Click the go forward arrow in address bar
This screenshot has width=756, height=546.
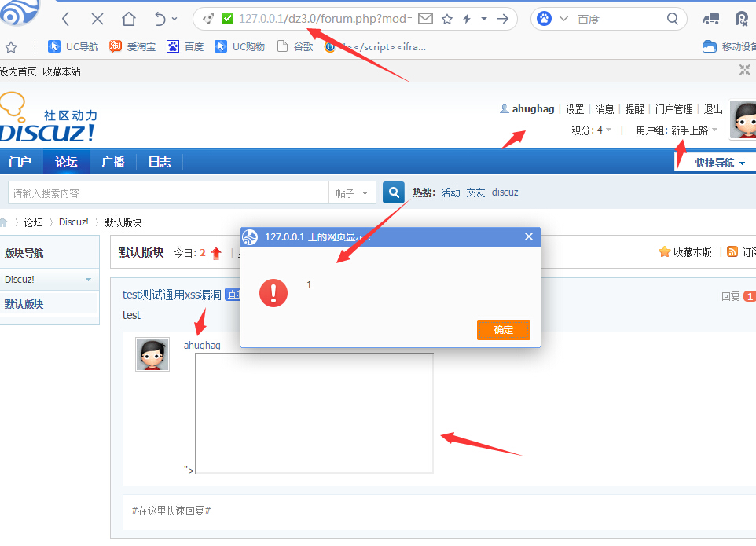503,19
